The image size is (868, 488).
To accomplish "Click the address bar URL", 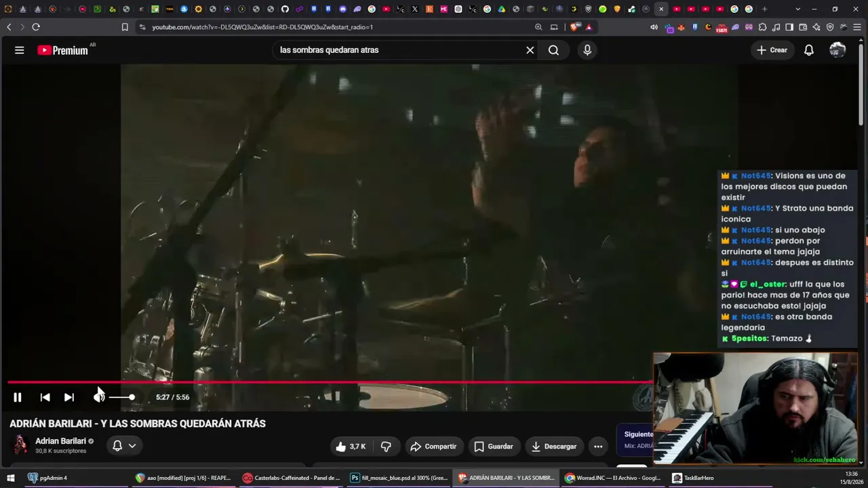I will [262, 27].
